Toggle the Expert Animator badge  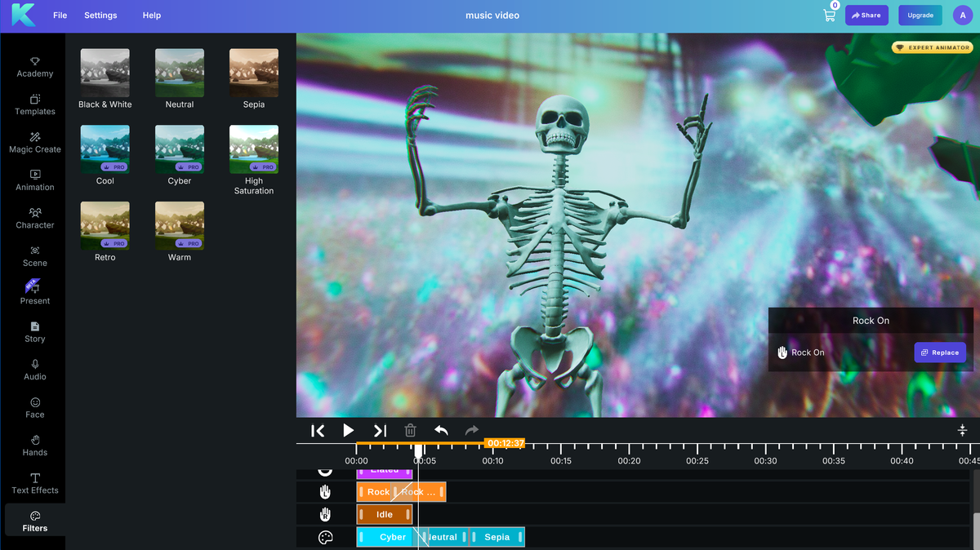click(x=932, y=48)
